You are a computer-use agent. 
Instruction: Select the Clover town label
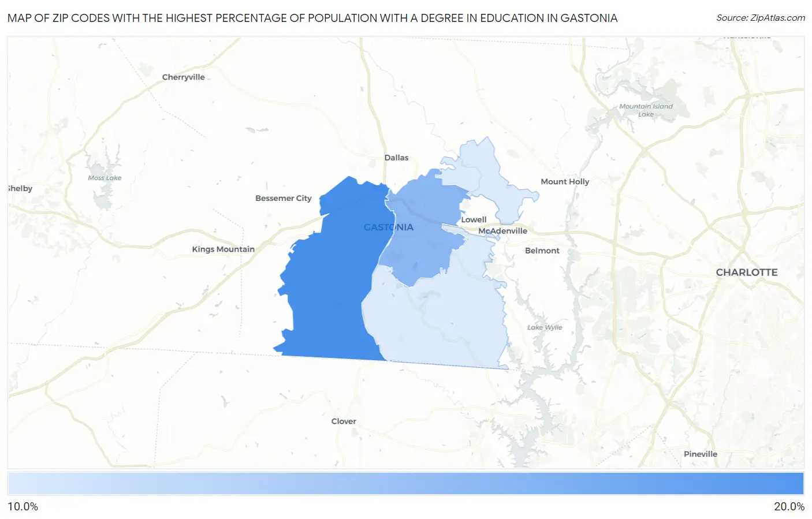[344, 421]
